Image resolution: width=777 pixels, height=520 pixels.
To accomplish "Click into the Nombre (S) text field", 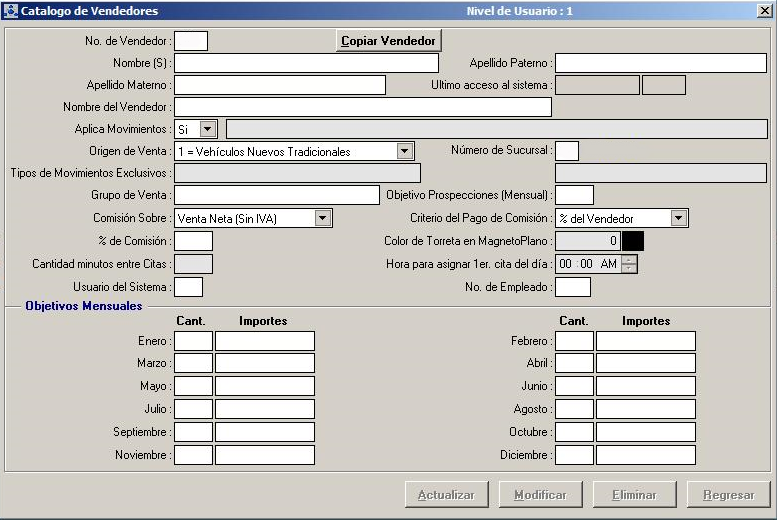I will point(306,63).
